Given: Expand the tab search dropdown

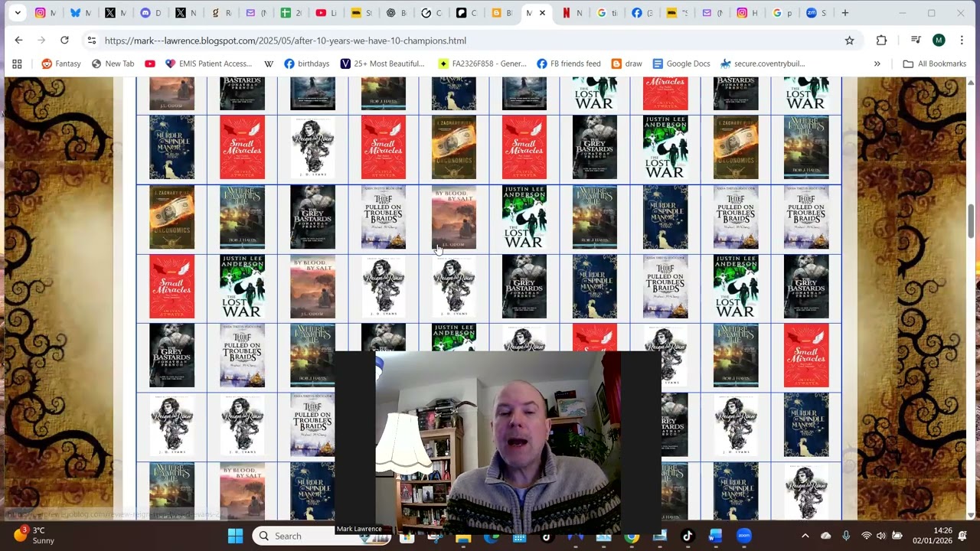Looking at the screenshot, I should 18,13.
